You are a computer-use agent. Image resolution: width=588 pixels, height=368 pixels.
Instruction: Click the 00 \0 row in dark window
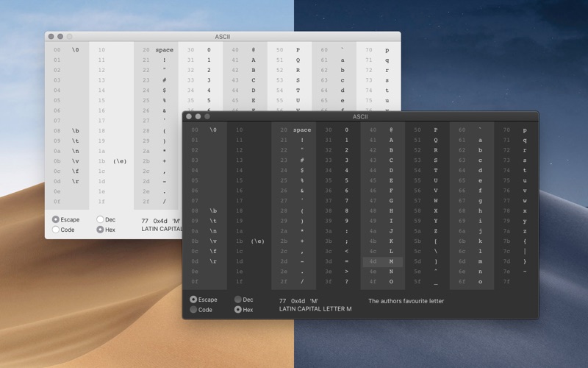point(204,130)
